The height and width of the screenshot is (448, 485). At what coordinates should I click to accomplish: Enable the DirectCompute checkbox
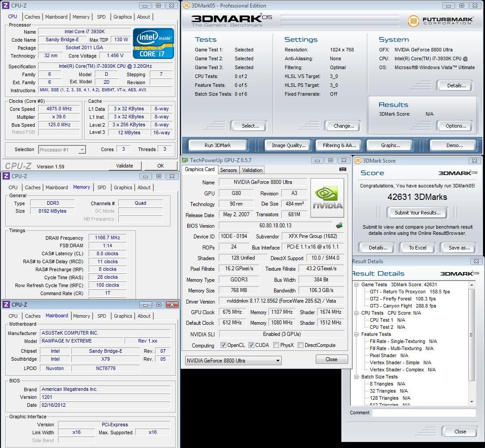(x=300, y=345)
